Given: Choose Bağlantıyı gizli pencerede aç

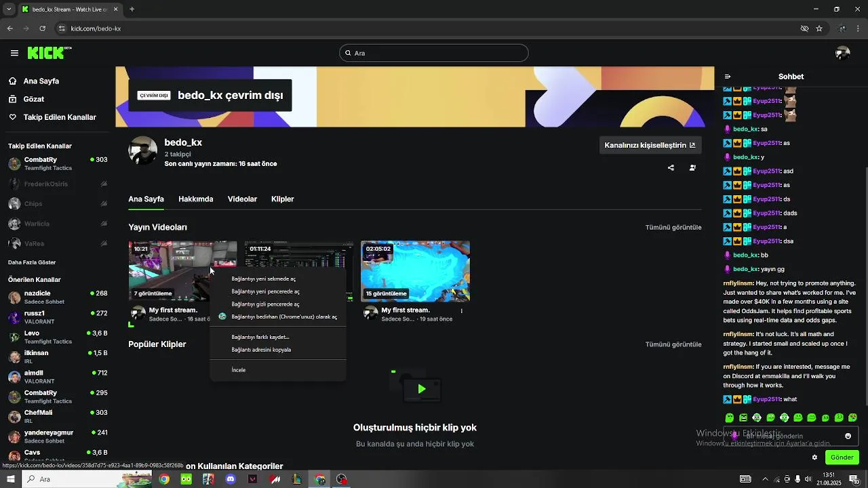Looking at the screenshot, I should pyautogui.click(x=265, y=304).
